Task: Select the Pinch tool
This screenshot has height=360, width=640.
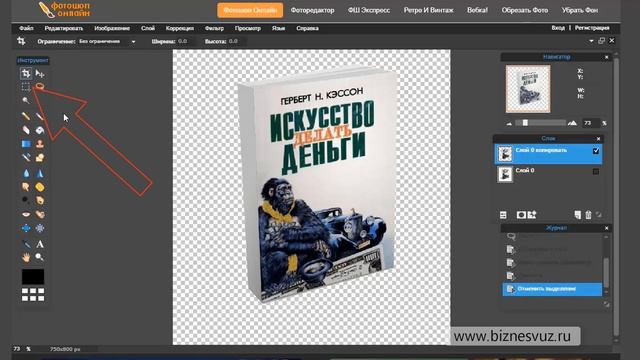Action: [x=40, y=228]
